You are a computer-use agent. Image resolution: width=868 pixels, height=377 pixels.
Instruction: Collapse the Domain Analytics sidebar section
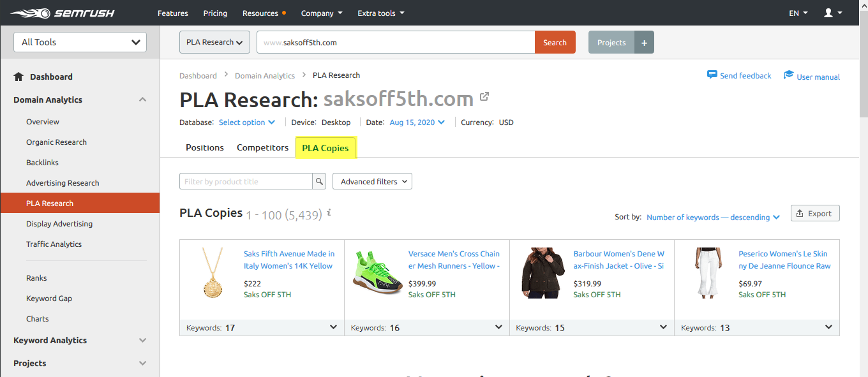tap(142, 100)
